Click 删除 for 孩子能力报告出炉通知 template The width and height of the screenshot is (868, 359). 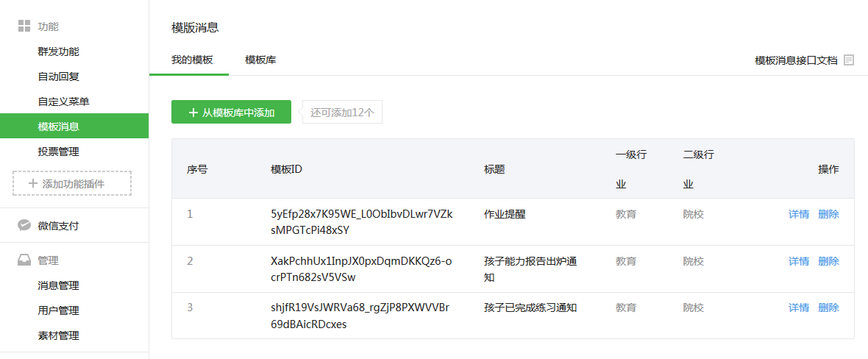click(x=829, y=261)
